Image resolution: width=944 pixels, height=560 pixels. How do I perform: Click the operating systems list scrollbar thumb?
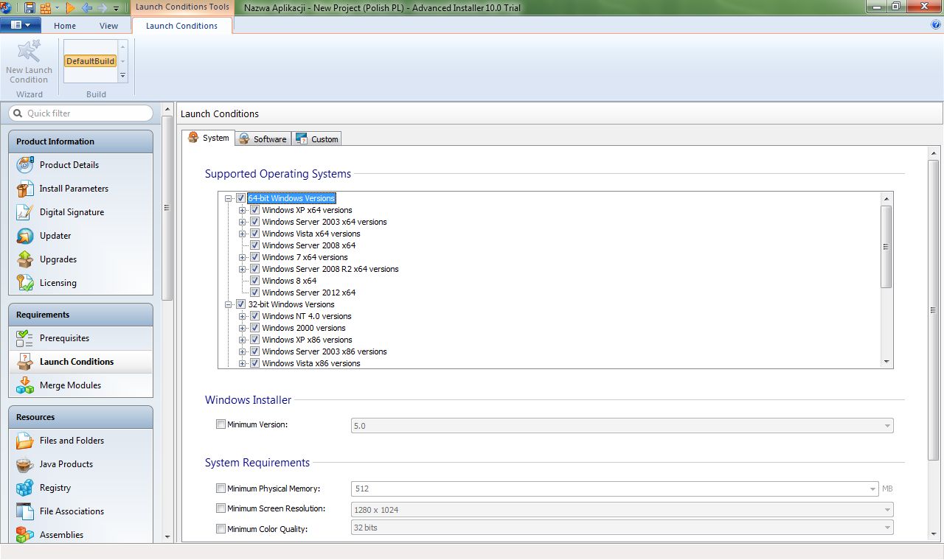886,247
